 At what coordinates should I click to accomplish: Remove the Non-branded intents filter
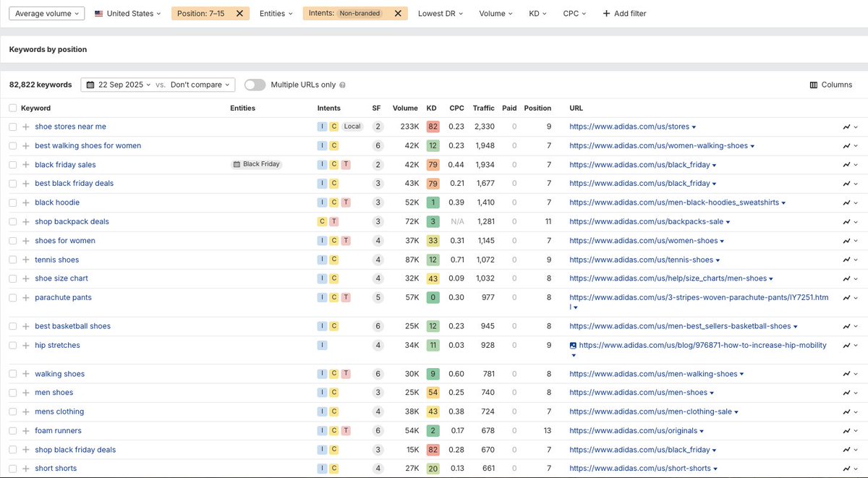coord(398,13)
